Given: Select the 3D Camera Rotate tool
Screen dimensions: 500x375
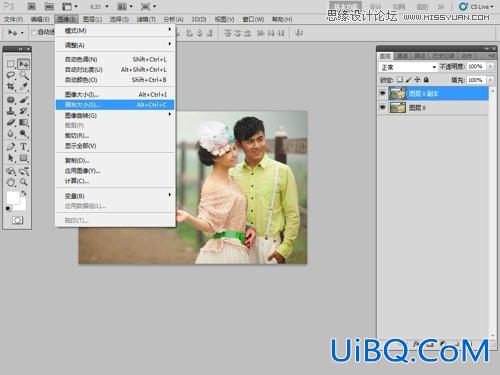Looking at the screenshot, I should click(x=23, y=171).
